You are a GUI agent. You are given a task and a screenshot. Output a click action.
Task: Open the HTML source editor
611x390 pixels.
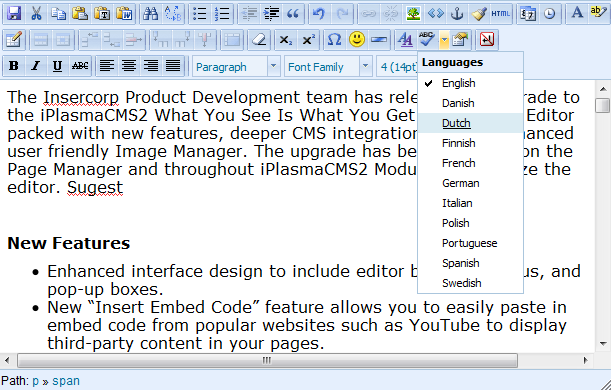point(501,14)
